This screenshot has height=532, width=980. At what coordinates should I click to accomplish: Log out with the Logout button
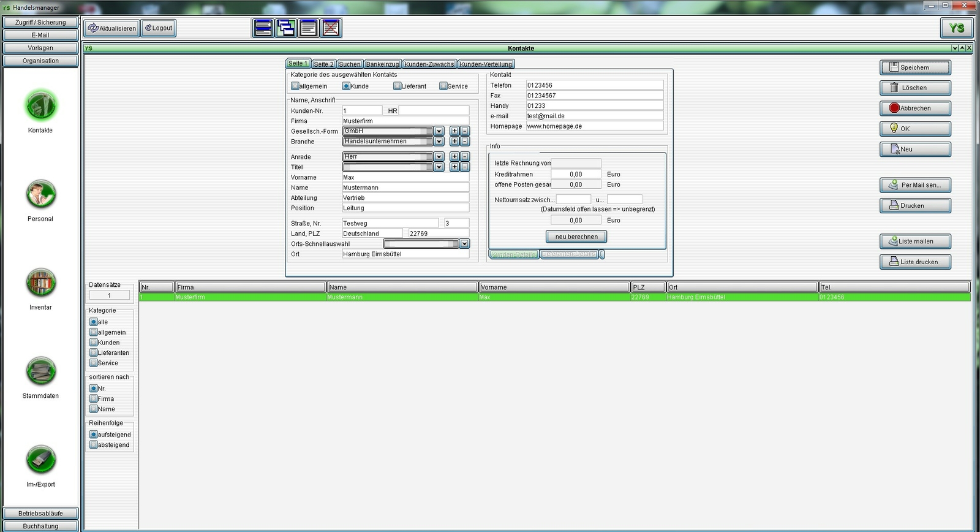pos(159,28)
